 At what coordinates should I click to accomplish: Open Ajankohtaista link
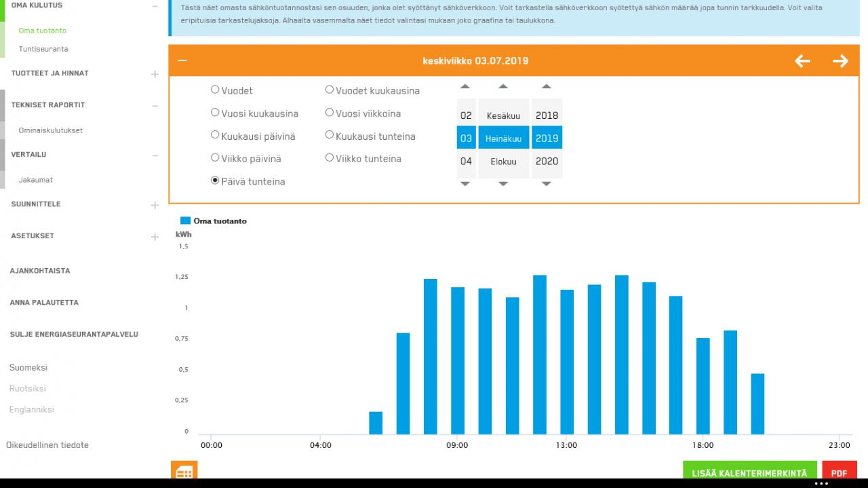40,271
